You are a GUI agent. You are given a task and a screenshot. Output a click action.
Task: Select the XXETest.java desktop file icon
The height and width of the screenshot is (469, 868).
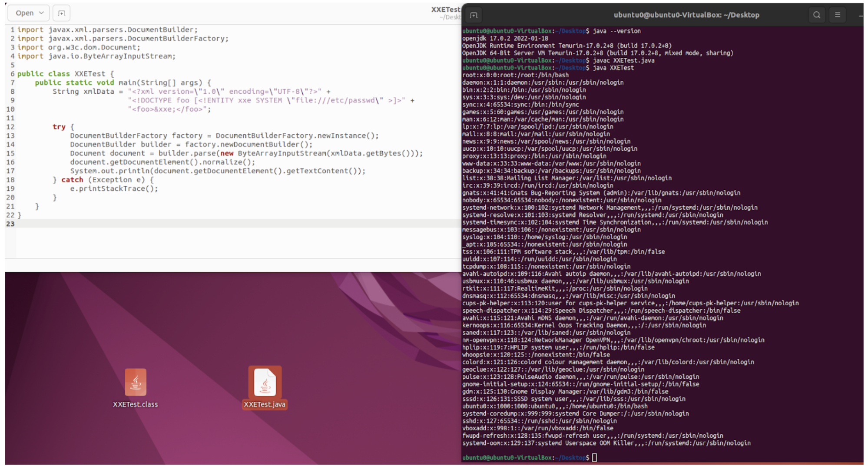[x=265, y=382]
